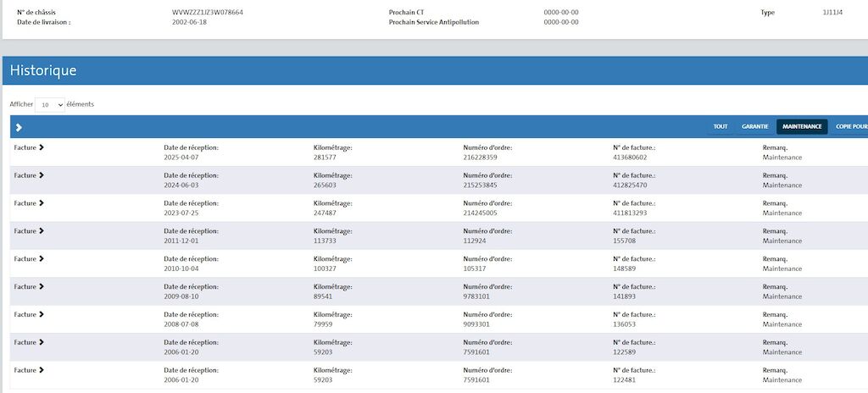Open the Facture with invoice number 122589
Viewport: 868px width, 393px height.
pyautogui.click(x=29, y=342)
